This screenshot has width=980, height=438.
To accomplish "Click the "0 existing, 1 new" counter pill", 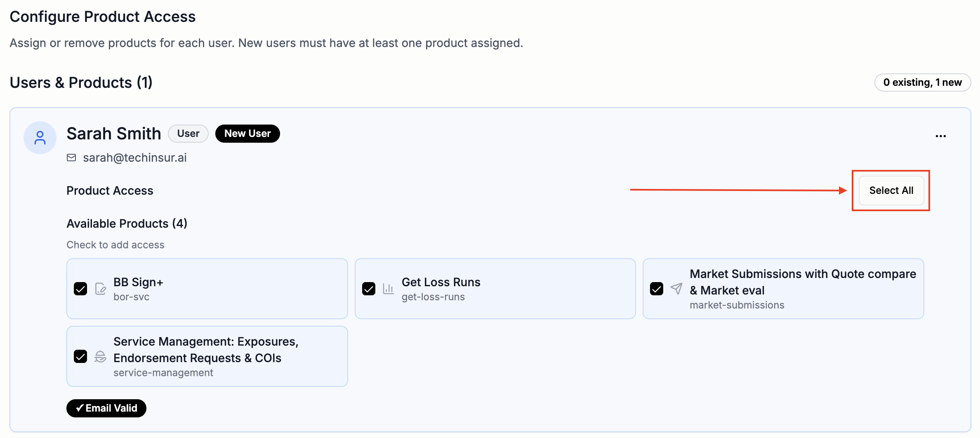I will (922, 82).
